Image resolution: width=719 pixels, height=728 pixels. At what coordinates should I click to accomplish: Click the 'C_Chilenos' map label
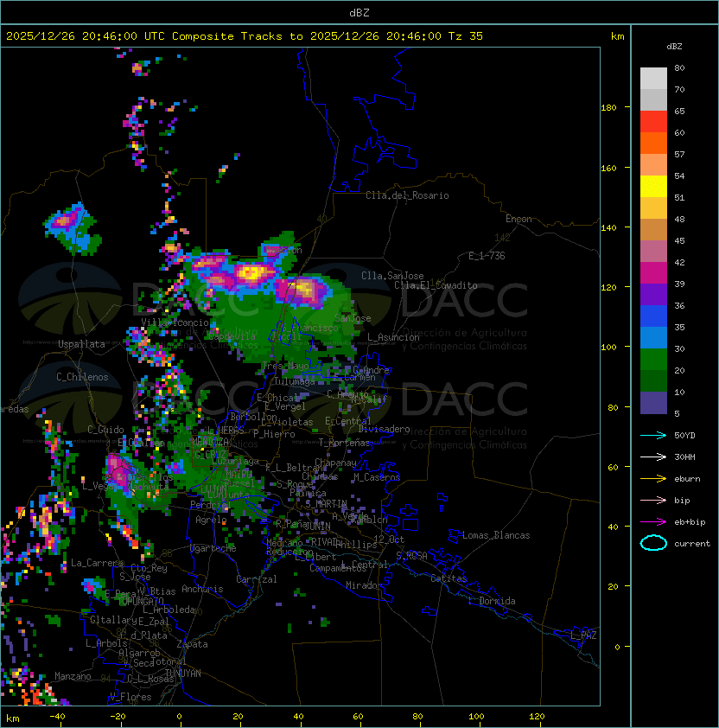[82, 377]
